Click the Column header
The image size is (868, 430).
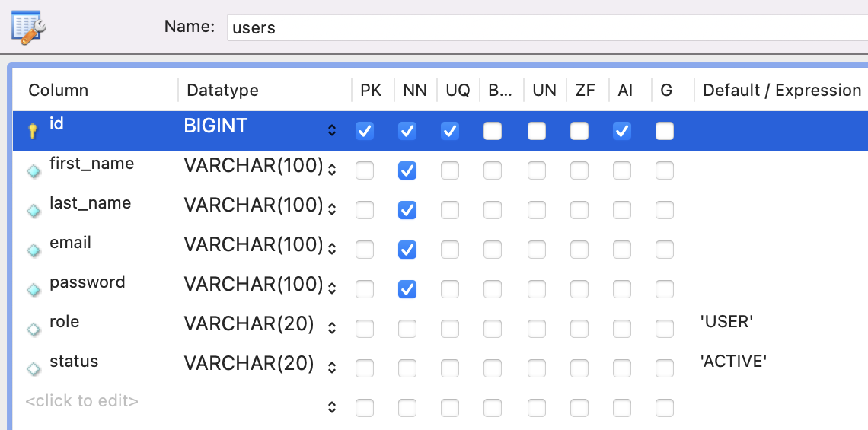pyautogui.click(x=58, y=91)
